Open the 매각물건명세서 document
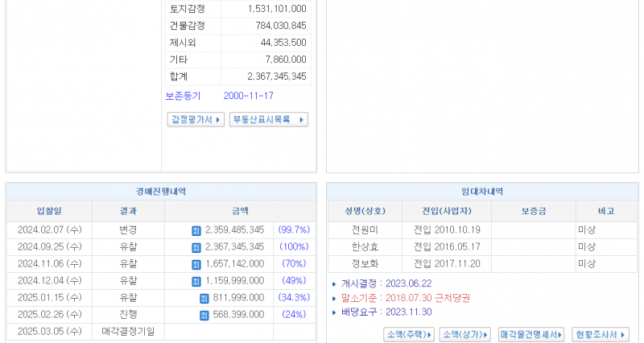 [530, 334]
